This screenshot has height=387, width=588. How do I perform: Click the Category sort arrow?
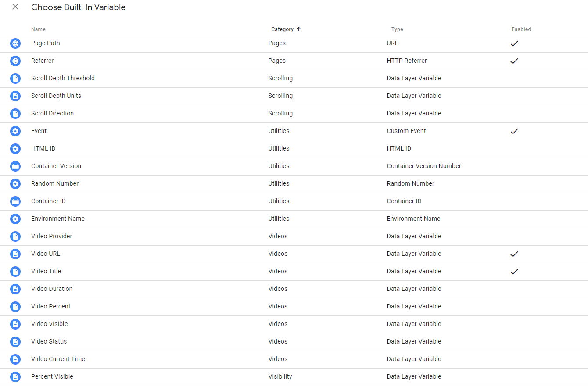tap(299, 29)
